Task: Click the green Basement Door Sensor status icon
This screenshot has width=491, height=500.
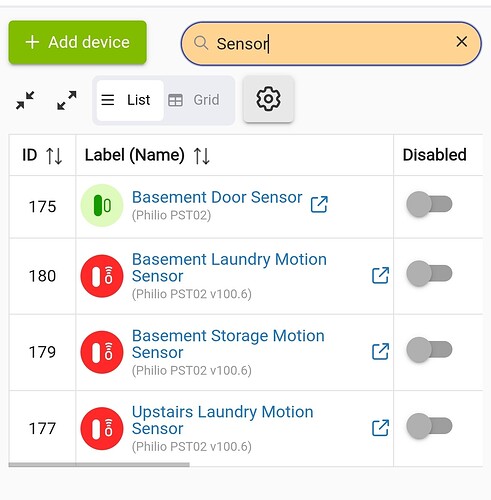Action: (x=102, y=206)
